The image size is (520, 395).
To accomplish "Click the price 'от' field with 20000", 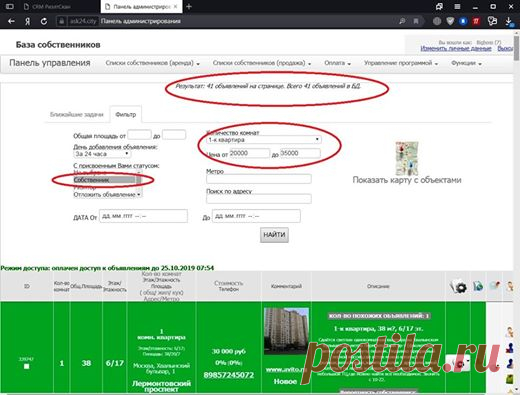I will click(x=249, y=153).
